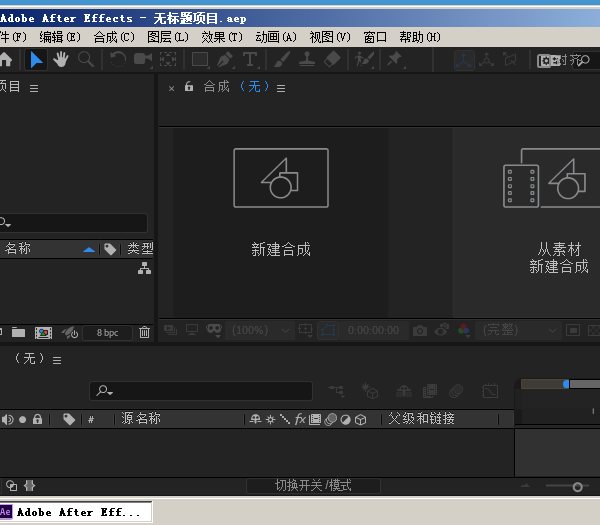Create new folder in Project panel
Viewport: 600px width, 525px height.
19,332
